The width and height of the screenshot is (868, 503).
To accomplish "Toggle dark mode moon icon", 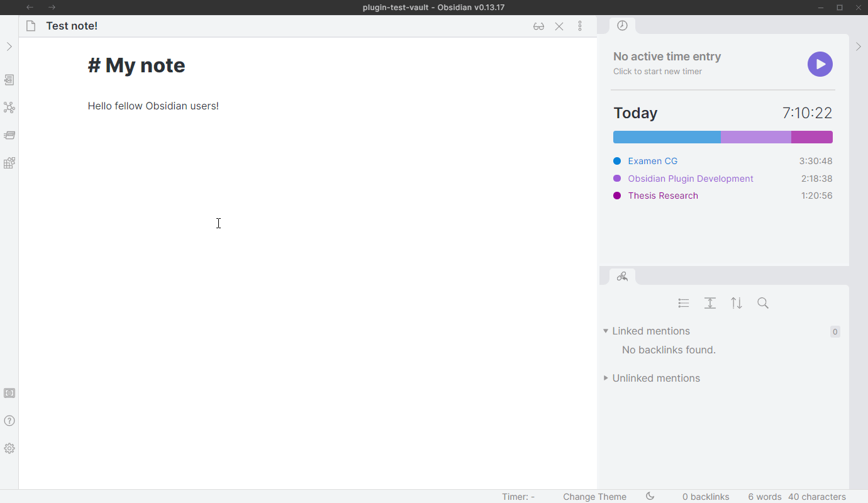I will pyautogui.click(x=650, y=496).
